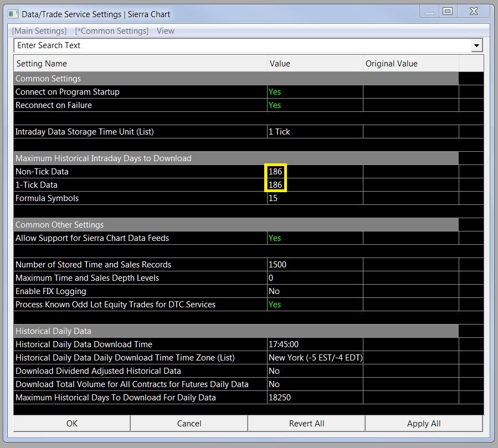Open the New York time zone list value

pyautogui.click(x=315, y=358)
